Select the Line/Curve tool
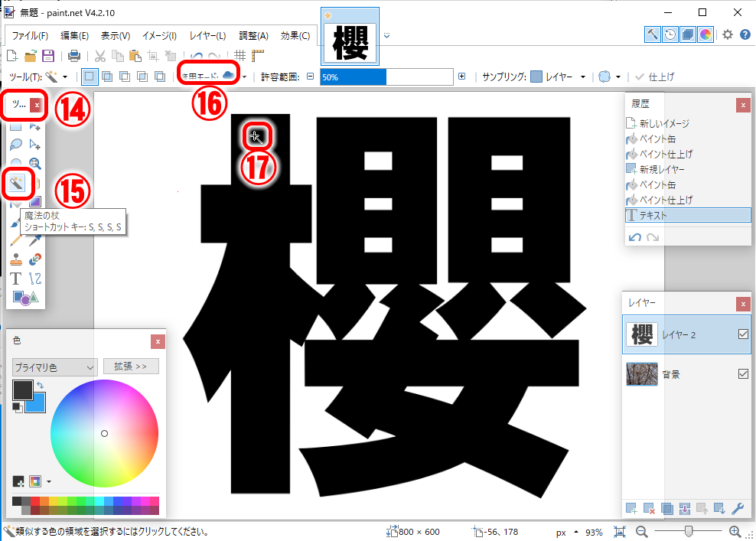Image resolution: width=756 pixels, height=541 pixels. point(34,279)
